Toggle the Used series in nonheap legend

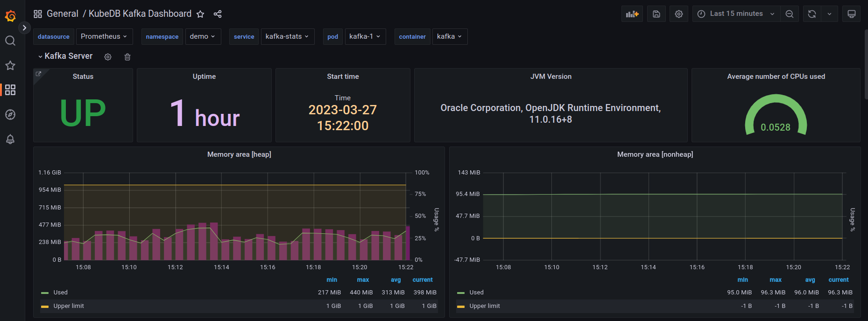(477, 293)
